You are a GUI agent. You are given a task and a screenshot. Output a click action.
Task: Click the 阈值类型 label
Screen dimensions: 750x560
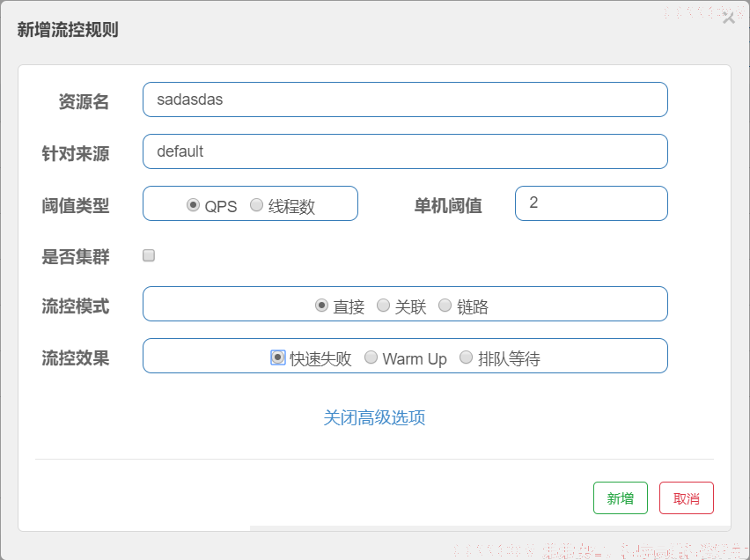76,206
